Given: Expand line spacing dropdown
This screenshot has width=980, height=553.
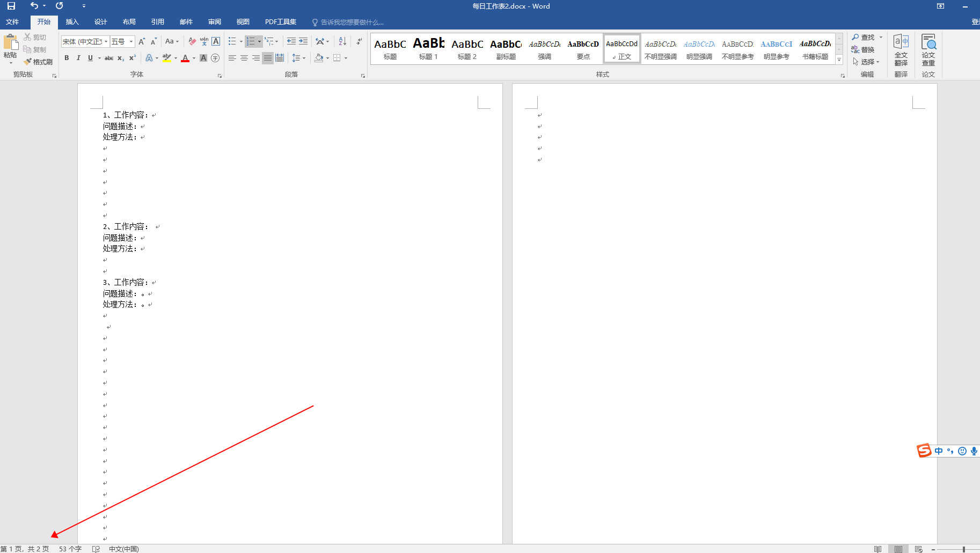Looking at the screenshot, I should [x=298, y=58].
